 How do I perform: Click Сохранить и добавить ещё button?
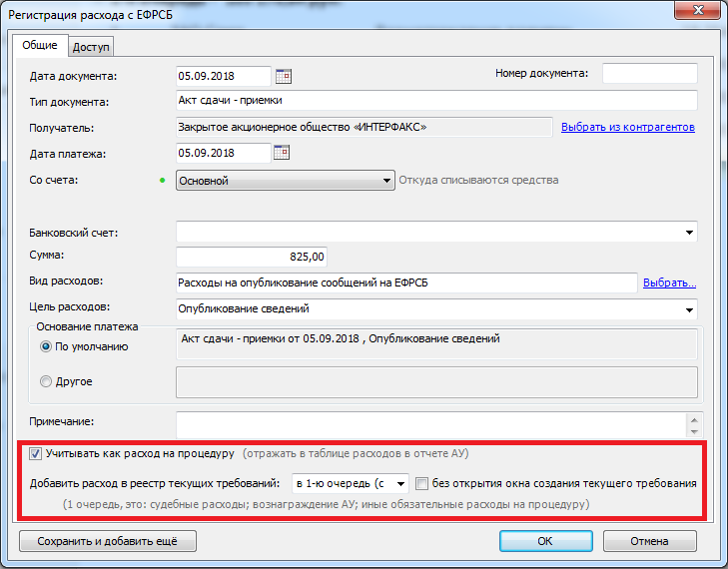(x=107, y=541)
